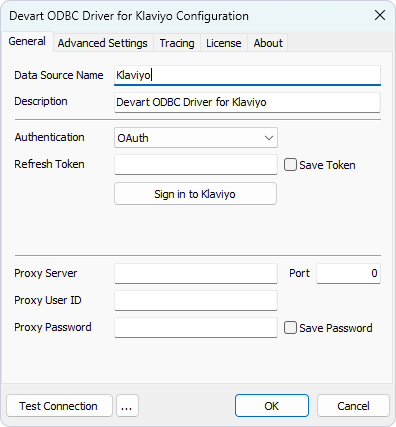Click Sign in to Klaviyo button
Viewport: 396px width, 427px height.
(195, 194)
